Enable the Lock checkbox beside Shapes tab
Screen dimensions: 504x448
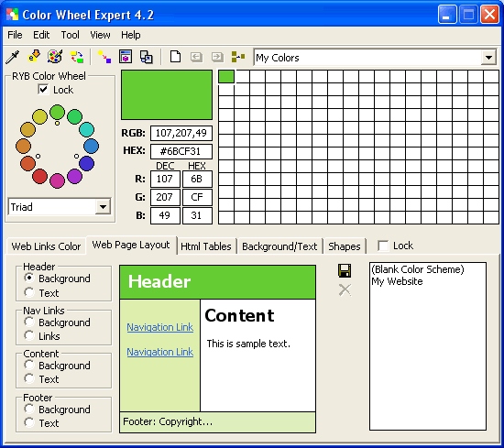click(x=383, y=246)
